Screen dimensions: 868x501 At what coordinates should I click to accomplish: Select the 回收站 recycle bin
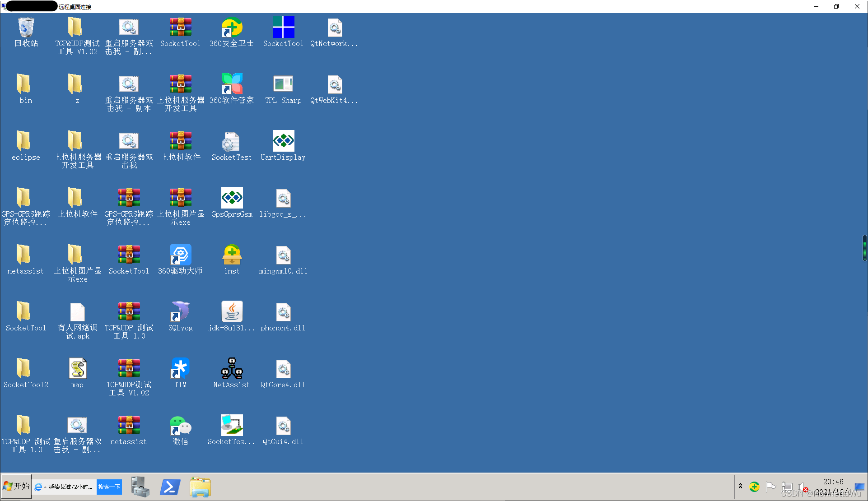26,28
